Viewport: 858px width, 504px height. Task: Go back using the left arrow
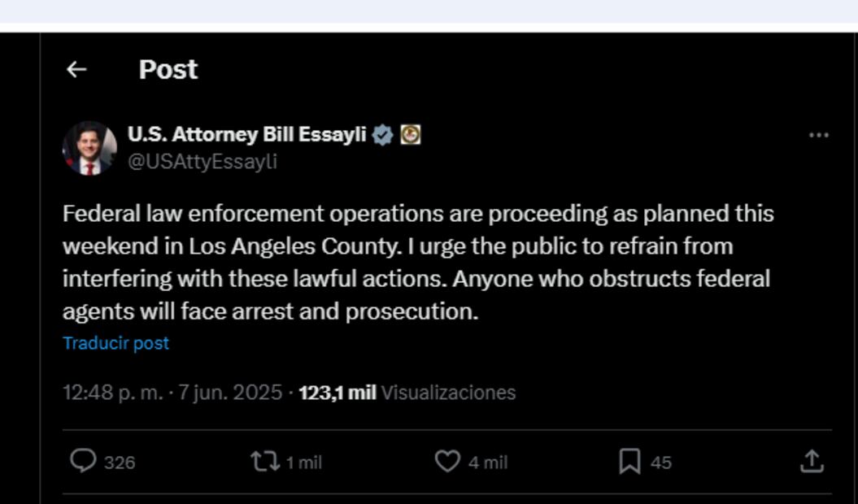pyautogui.click(x=76, y=70)
